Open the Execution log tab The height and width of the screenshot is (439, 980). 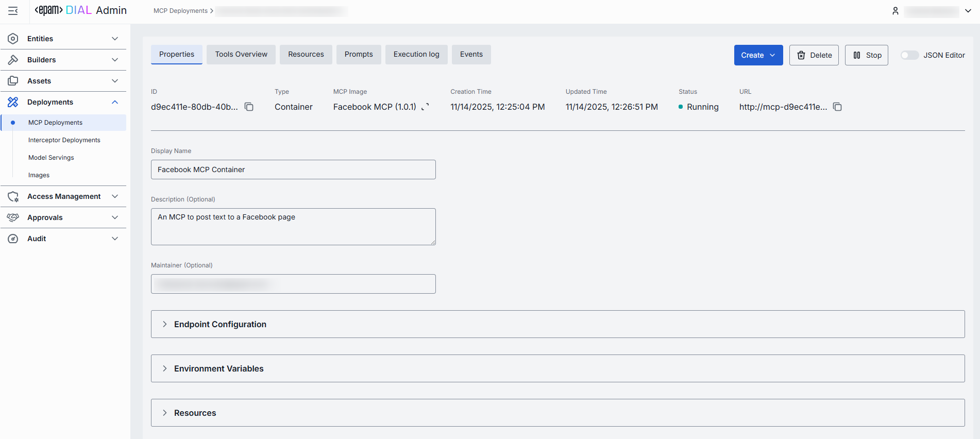pyautogui.click(x=416, y=54)
